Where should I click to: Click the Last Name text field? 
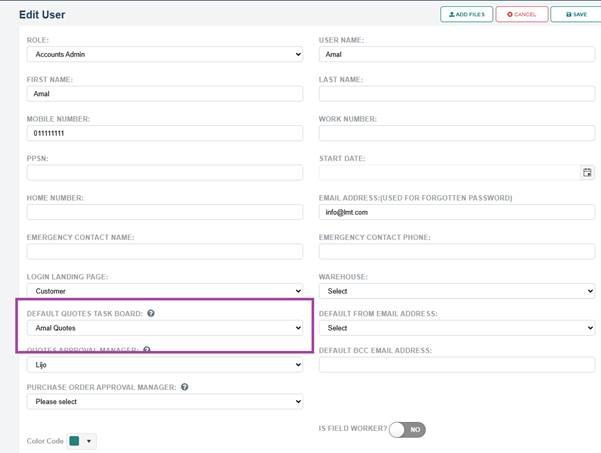click(456, 94)
